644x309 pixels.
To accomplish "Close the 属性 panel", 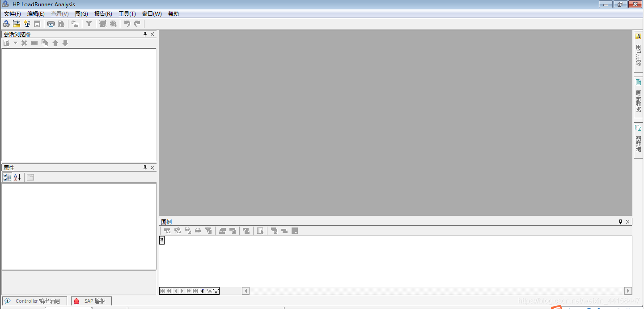I will (x=152, y=168).
